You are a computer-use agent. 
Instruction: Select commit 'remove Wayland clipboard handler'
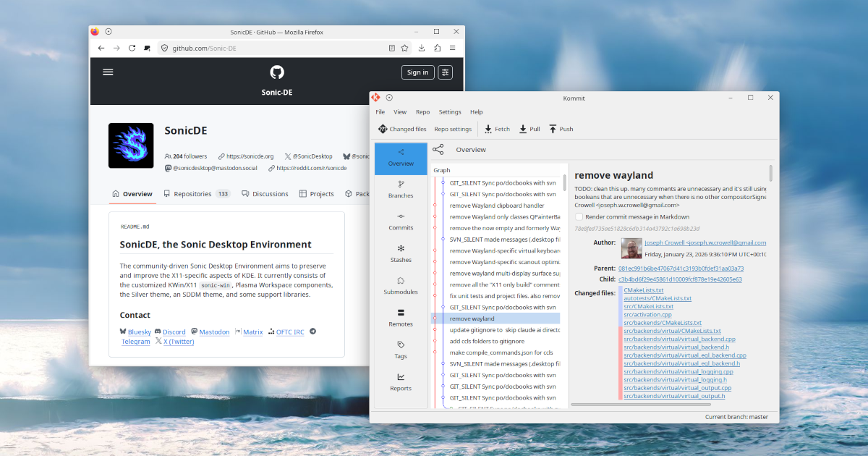pyautogui.click(x=495, y=206)
